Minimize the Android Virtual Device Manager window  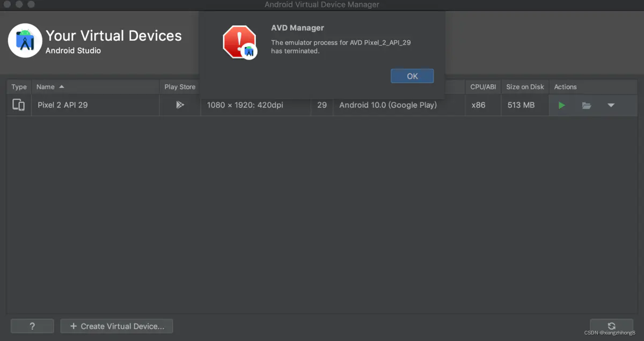(x=19, y=4)
